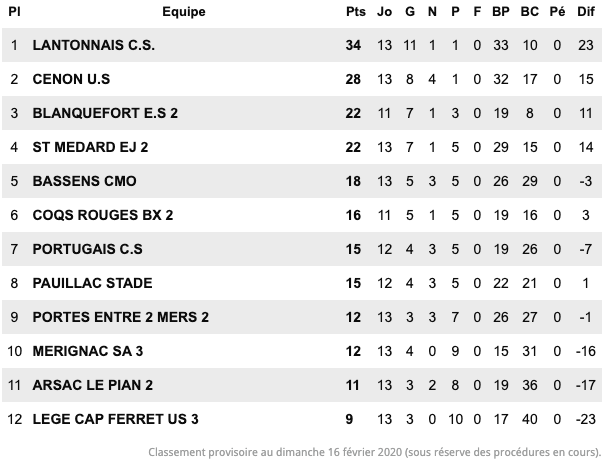Image resolution: width=607 pixels, height=470 pixels.
Task: Click the ST MEDARD EJ 2 team
Action: click(90, 148)
